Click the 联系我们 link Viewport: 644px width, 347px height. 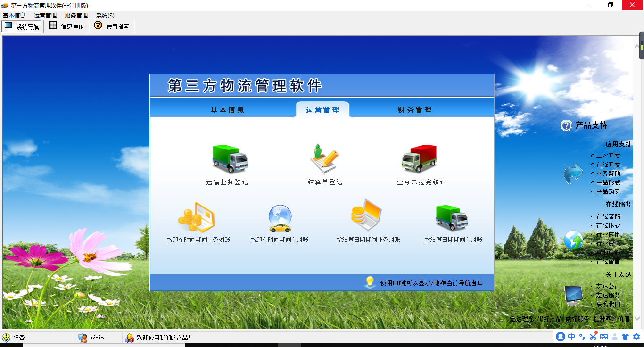coord(608,304)
